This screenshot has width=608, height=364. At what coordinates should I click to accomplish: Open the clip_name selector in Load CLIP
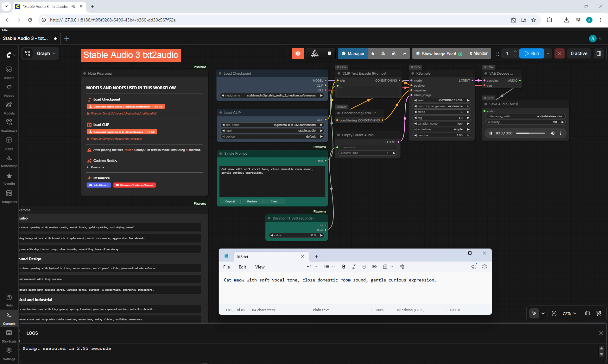[272, 125]
